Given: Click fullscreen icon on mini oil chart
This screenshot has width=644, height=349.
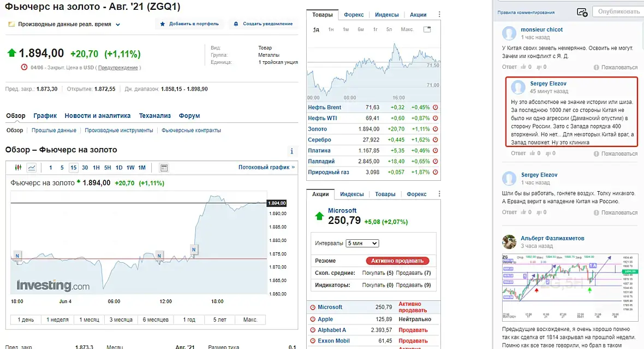Looking at the screenshot, I should coord(427,29).
